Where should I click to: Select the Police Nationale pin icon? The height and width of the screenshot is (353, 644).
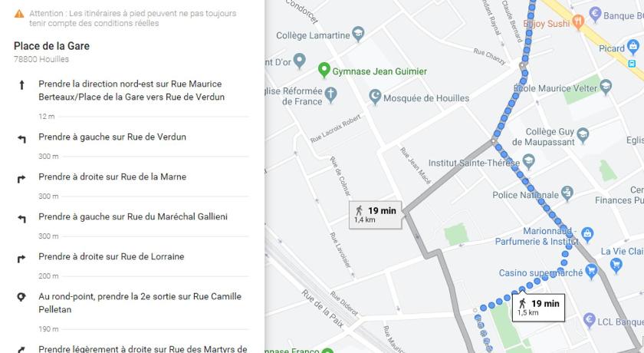[567, 193]
